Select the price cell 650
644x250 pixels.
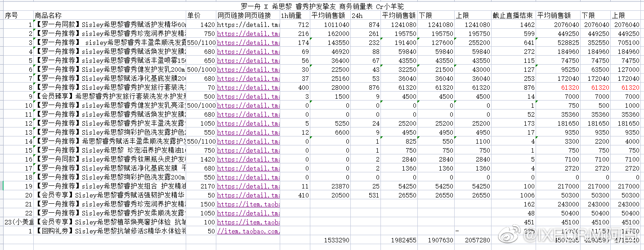[x=201, y=61]
